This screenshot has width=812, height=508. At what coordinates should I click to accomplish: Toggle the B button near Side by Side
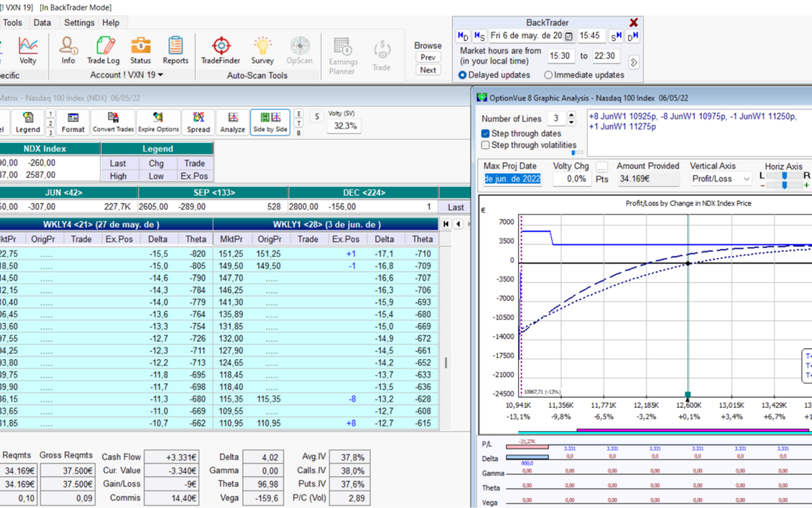(298, 132)
